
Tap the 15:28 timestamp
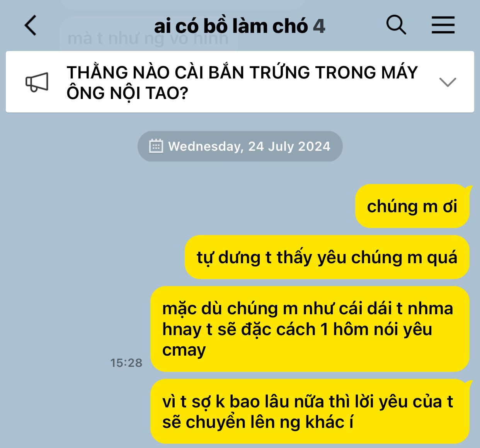[x=126, y=363]
